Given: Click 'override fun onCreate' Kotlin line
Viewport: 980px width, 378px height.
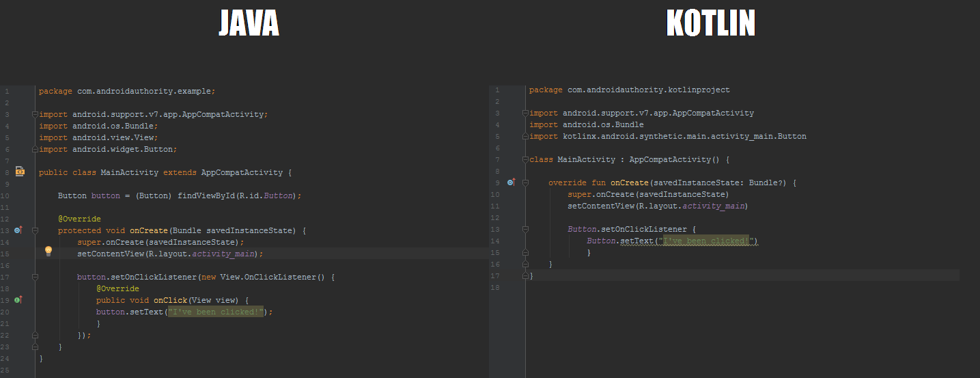Looking at the screenshot, I should point(673,183).
